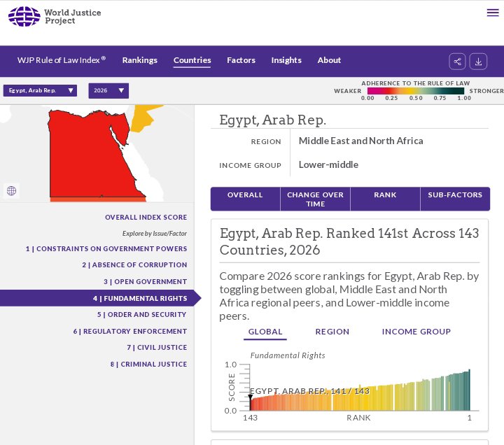Open WJP Rule of Law Index home
Image resolution: width=504 pixels, height=445 pixels.
pyautogui.click(x=62, y=60)
